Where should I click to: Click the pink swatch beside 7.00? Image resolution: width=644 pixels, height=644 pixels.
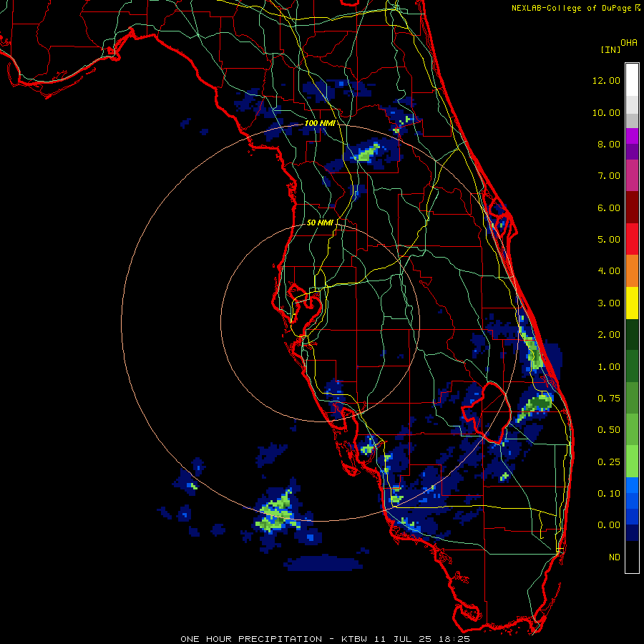coord(632,175)
